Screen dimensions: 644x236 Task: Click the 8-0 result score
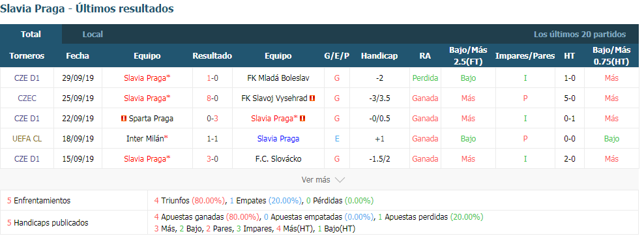pos(212,98)
